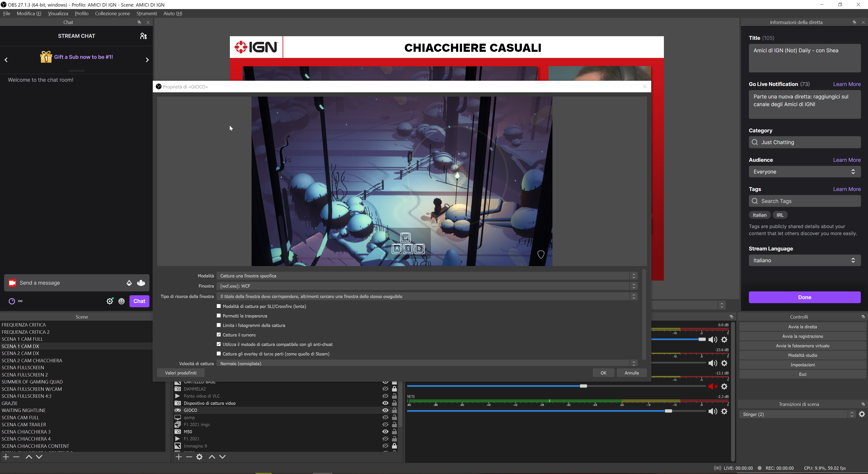Open Velocità di cattura dropdown
Viewport: 868px width, 474px height.
[x=427, y=363]
